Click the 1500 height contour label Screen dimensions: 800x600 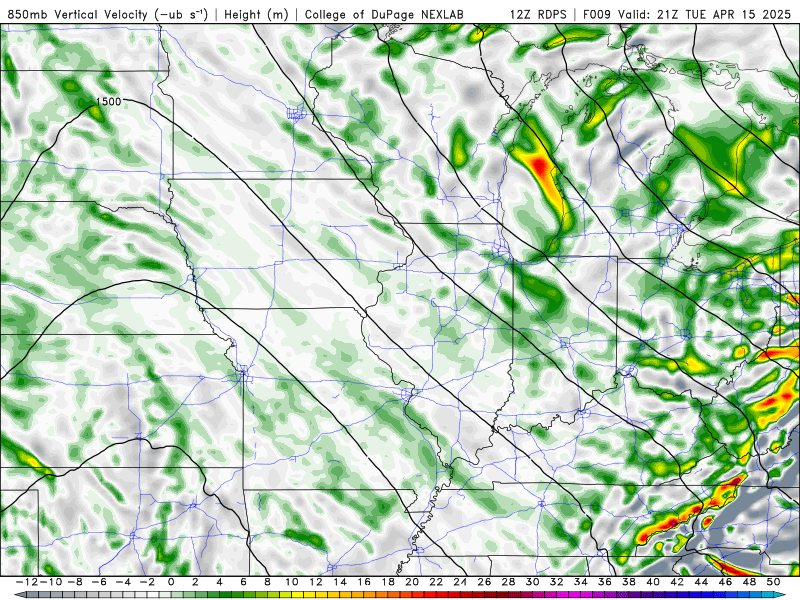tap(109, 102)
